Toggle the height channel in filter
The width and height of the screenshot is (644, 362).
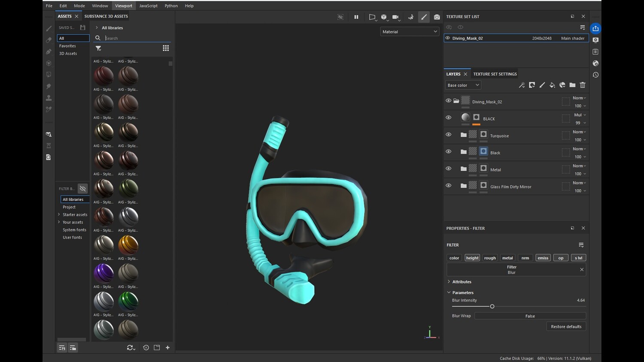click(x=472, y=258)
